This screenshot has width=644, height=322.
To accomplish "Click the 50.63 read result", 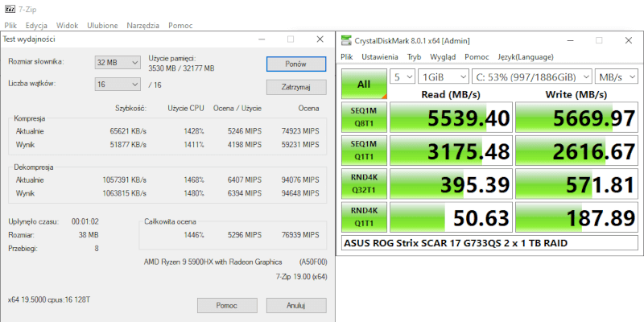I will [451, 217].
